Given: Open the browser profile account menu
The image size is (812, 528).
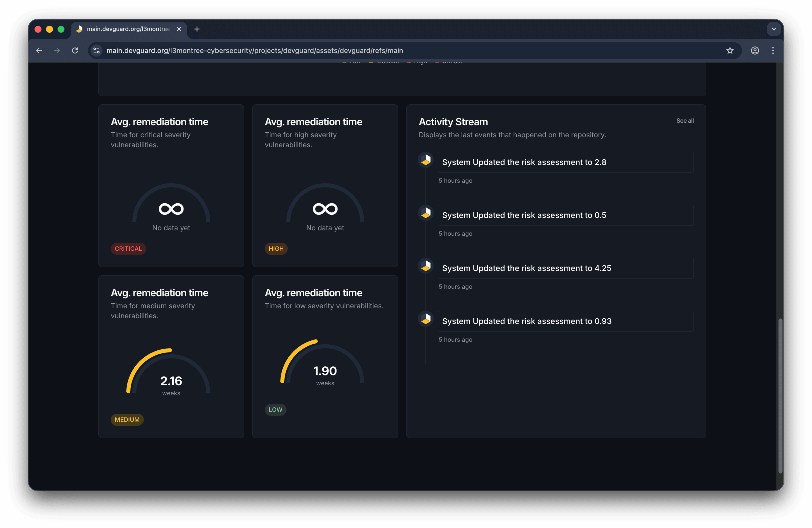Looking at the screenshot, I should click(755, 50).
